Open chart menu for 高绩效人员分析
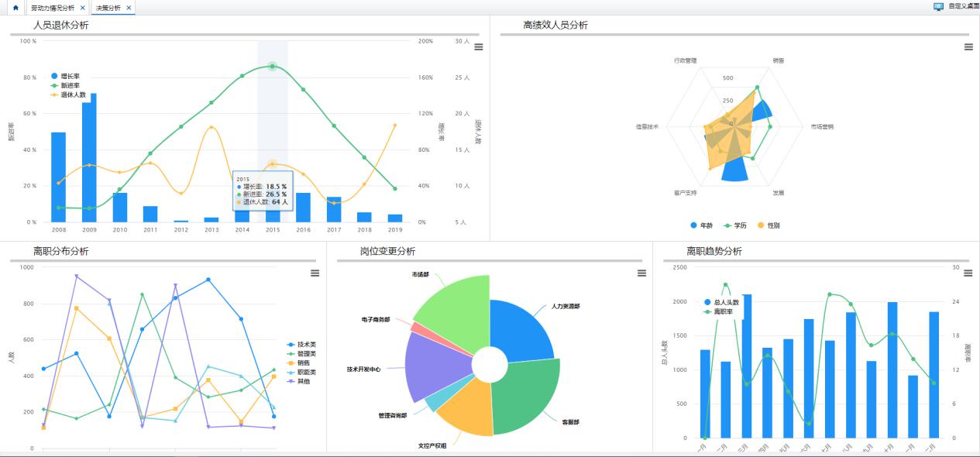 [968, 46]
